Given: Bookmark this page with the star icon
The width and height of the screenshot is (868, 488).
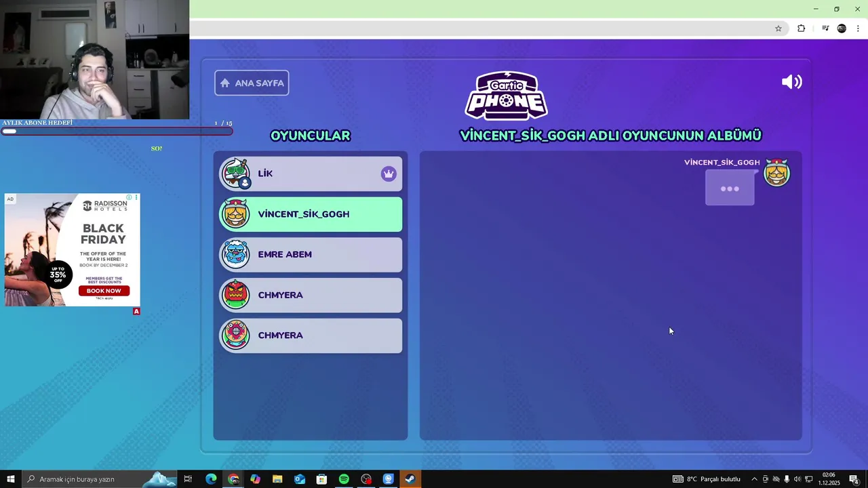Looking at the screenshot, I should [778, 28].
